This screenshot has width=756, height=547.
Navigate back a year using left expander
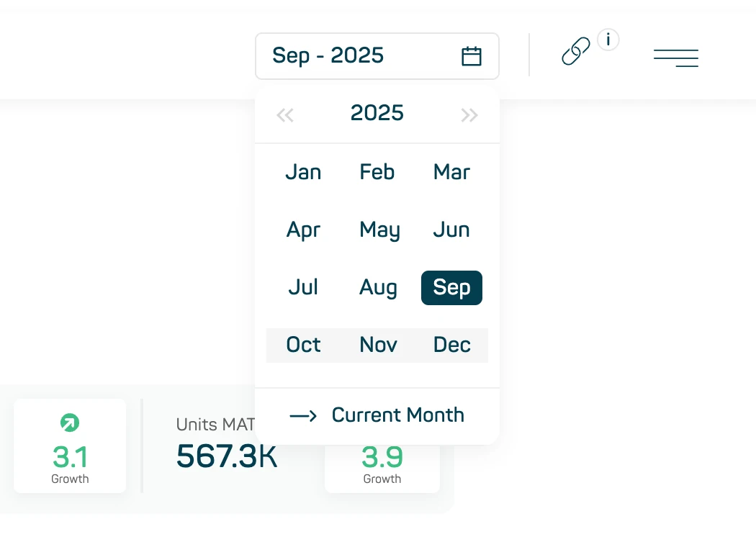[285, 114]
